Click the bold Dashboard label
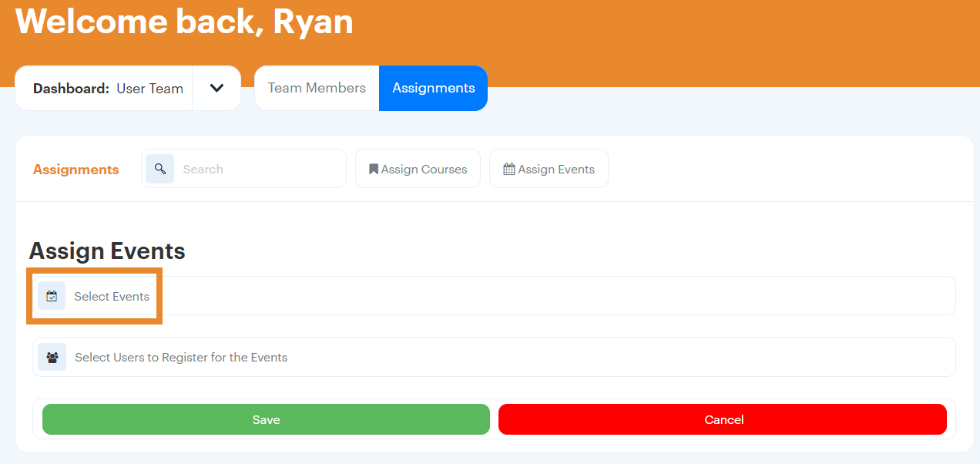Image resolution: width=980 pixels, height=464 pixels. (x=71, y=89)
